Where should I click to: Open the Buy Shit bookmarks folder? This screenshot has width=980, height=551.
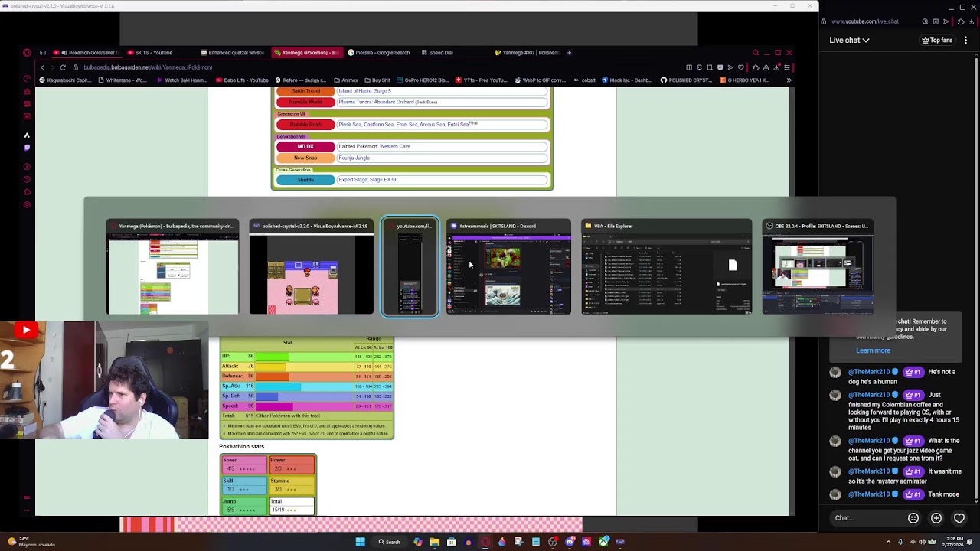(x=377, y=80)
